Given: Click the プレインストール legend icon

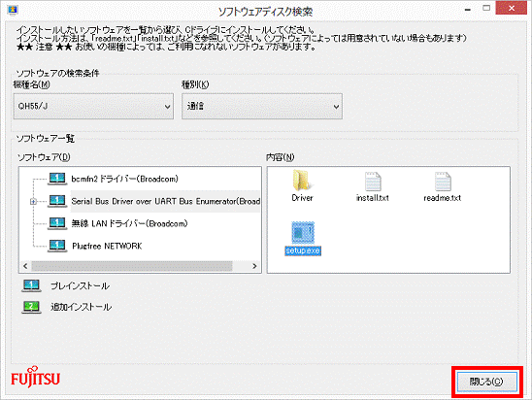Looking at the screenshot, I should 31,285.
